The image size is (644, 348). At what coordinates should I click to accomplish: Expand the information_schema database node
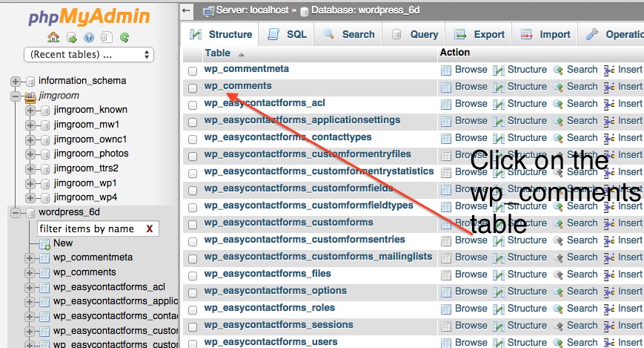point(16,82)
